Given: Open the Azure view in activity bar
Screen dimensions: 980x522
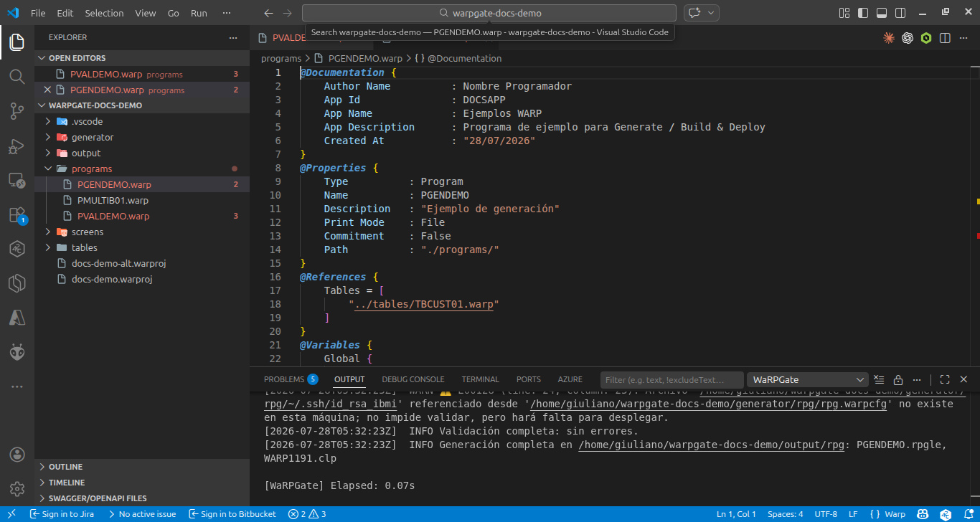Looking at the screenshot, I should [x=17, y=318].
